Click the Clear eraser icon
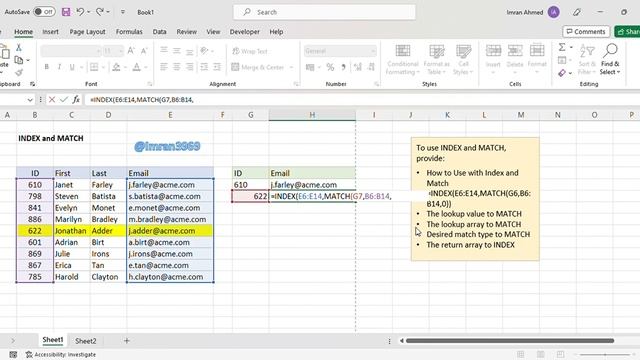 (562, 73)
